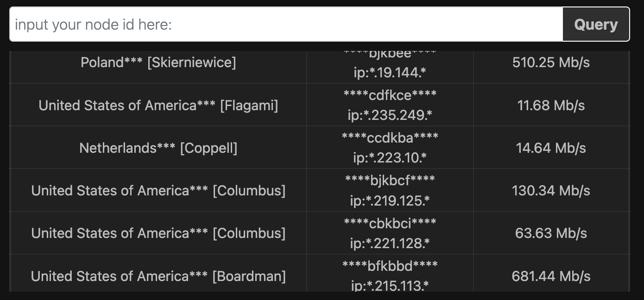
Task: Click node id bjkbcf cell
Action: (x=390, y=190)
